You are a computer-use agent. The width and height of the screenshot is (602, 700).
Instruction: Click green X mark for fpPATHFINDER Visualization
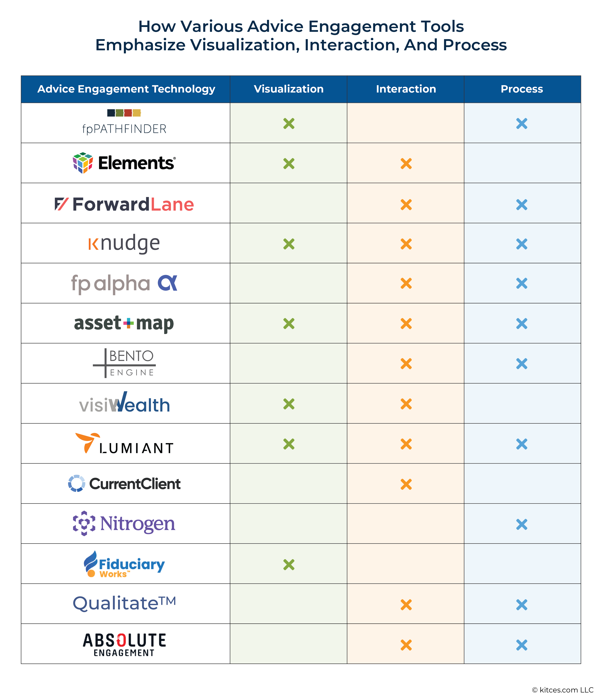289,124
